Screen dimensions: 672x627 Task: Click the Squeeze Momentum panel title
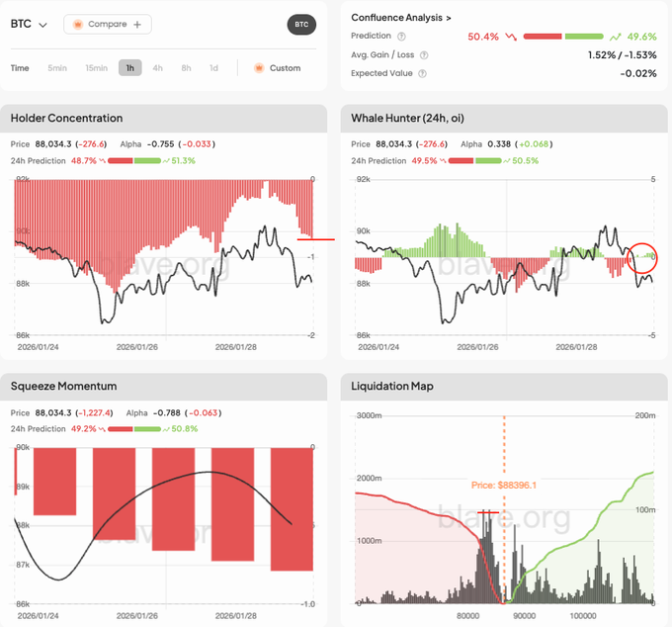(x=63, y=387)
